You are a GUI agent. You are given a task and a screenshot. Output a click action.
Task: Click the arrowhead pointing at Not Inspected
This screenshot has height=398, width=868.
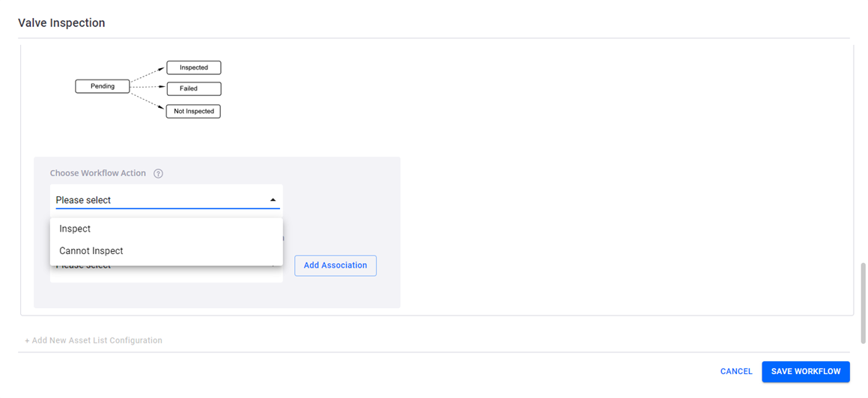point(163,107)
